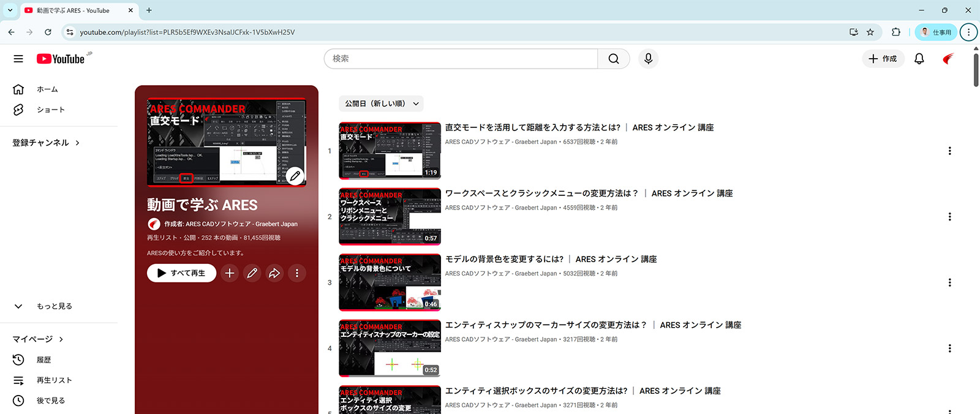This screenshot has height=414, width=980.
Task: Add videos using the plus icon in the playlist panel
Action: pos(230,273)
